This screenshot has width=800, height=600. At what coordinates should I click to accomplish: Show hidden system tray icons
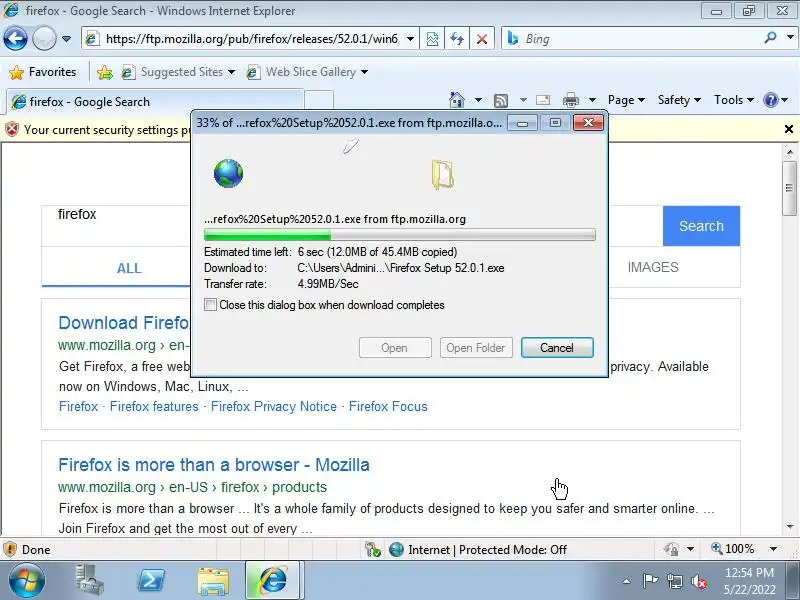pyautogui.click(x=626, y=581)
